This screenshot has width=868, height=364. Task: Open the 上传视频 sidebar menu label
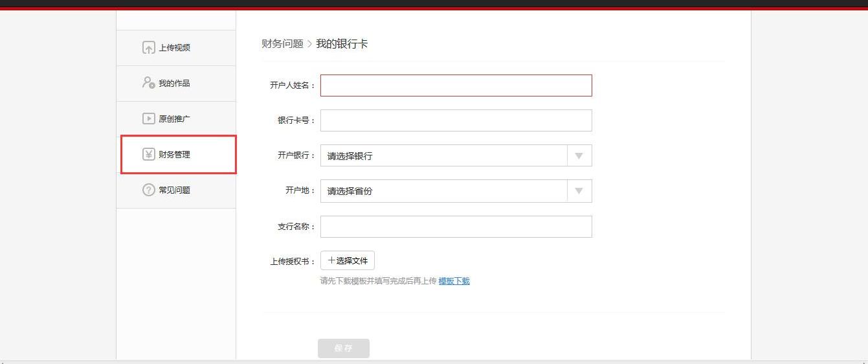point(174,48)
